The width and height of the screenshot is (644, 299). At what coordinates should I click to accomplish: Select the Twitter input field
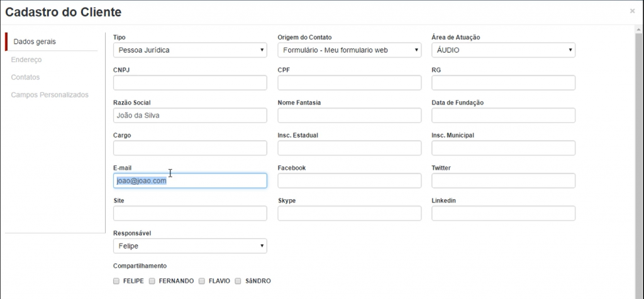pyautogui.click(x=503, y=181)
